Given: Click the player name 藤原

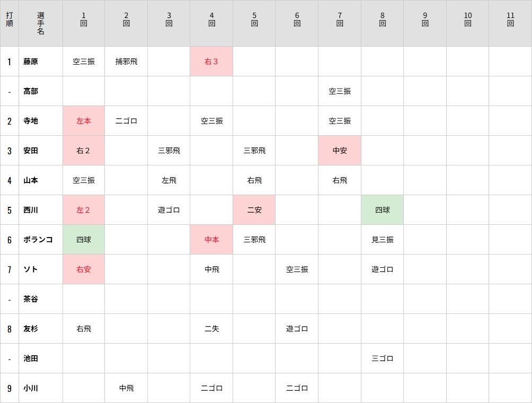Looking at the screenshot, I should click(31, 62).
